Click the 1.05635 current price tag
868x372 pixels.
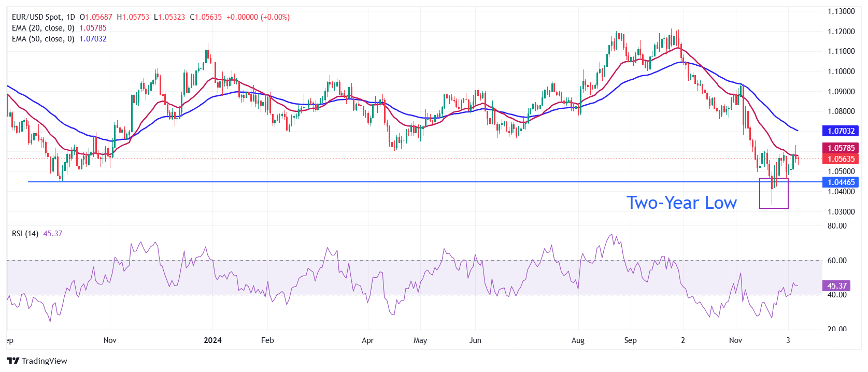tap(840, 159)
